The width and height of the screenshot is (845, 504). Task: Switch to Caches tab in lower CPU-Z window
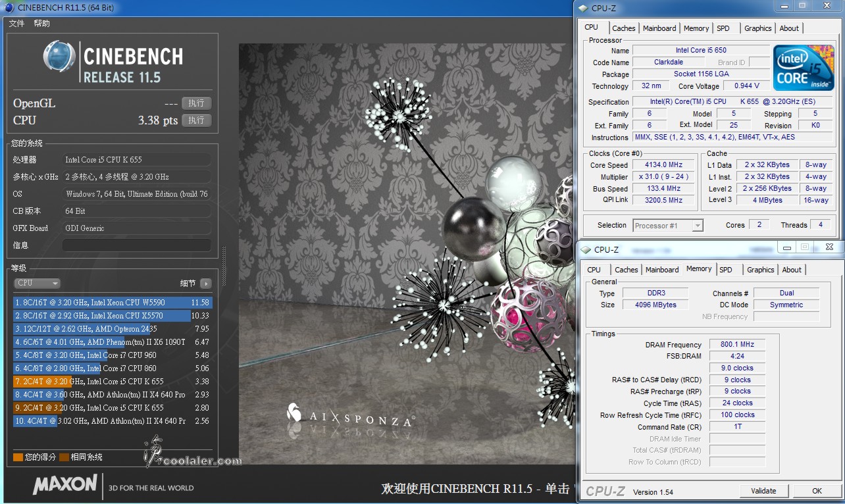coord(627,270)
